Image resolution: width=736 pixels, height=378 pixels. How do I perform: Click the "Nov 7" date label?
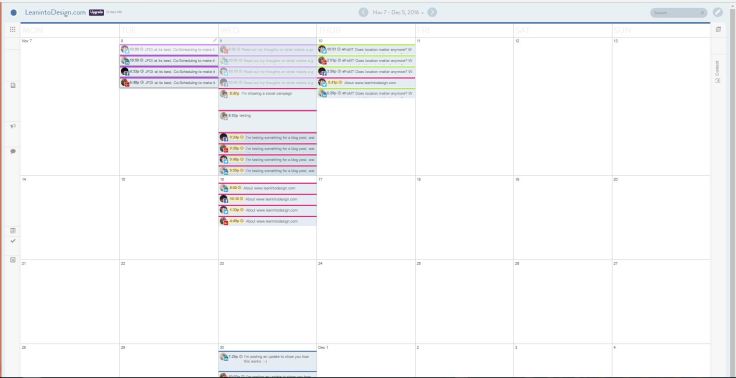27,41
